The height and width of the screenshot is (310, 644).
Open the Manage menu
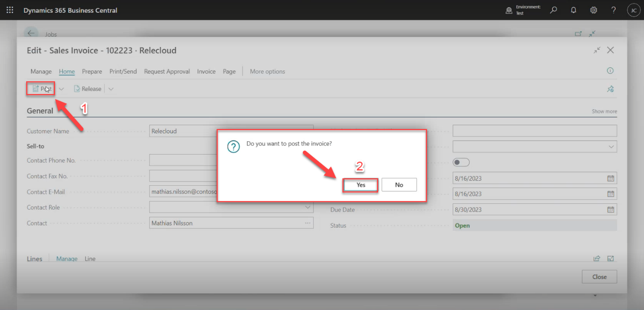pyautogui.click(x=41, y=71)
